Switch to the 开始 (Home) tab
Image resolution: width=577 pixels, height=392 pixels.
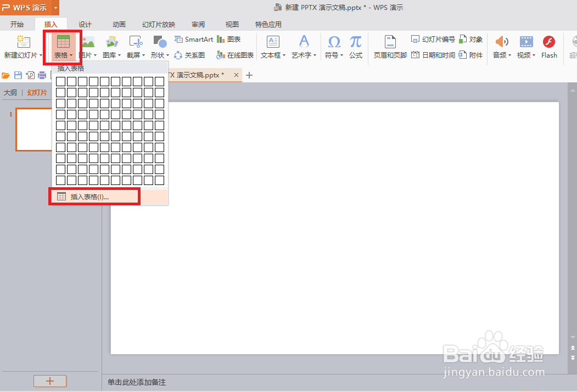coord(17,24)
